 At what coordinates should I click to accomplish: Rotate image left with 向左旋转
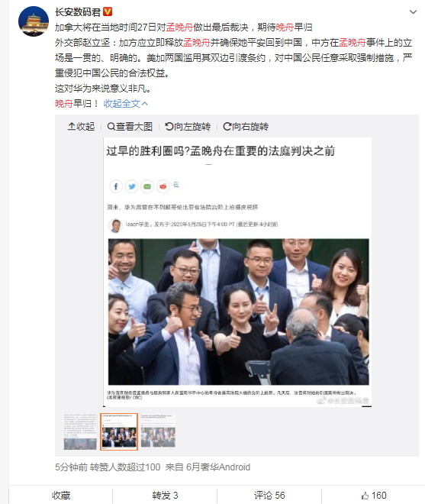pyautogui.click(x=188, y=126)
